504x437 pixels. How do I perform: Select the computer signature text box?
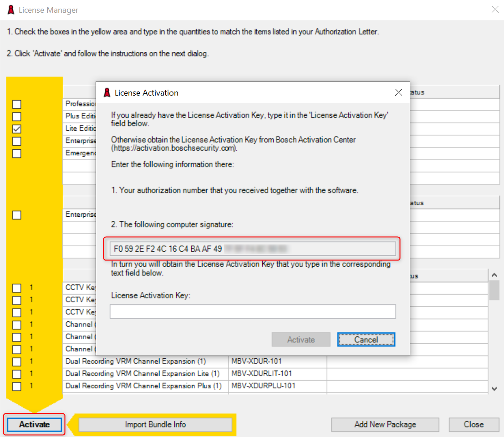pyautogui.click(x=253, y=249)
